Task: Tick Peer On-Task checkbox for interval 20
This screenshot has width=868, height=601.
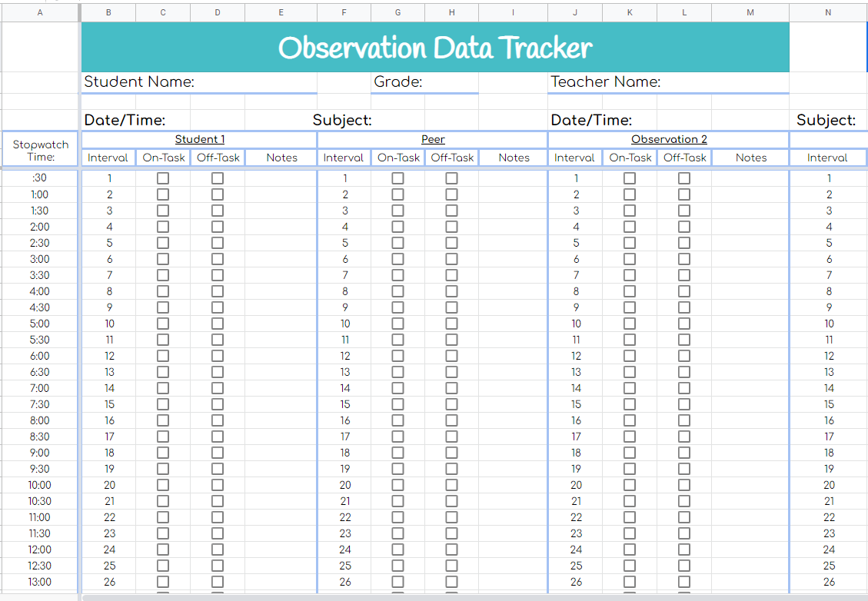Action: coord(397,486)
